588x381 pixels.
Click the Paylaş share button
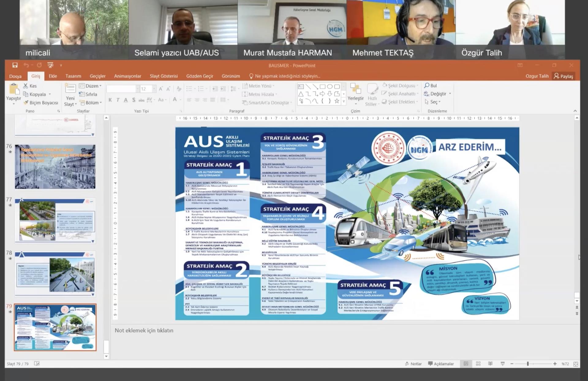[563, 76]
